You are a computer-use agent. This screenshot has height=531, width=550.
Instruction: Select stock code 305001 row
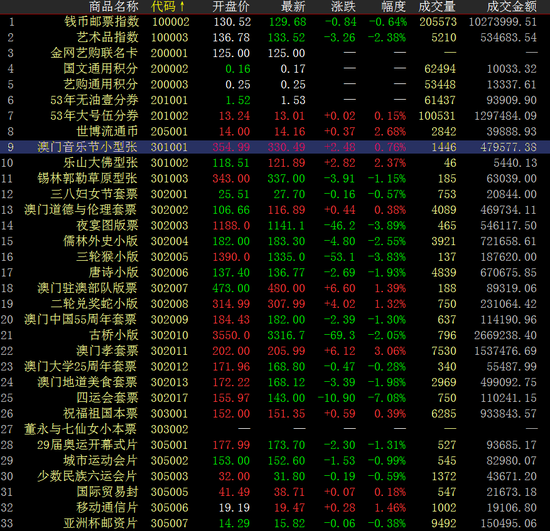pyautogui.click(x=275, y=445)
